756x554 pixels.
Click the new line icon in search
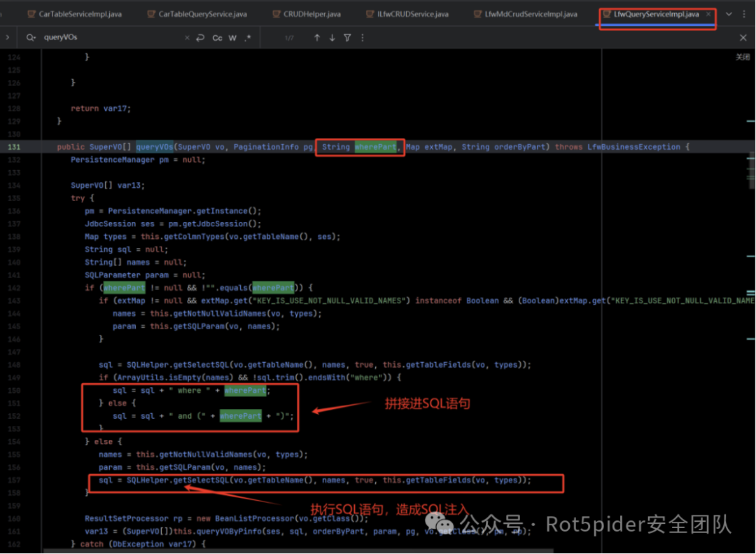coord(201,38)
